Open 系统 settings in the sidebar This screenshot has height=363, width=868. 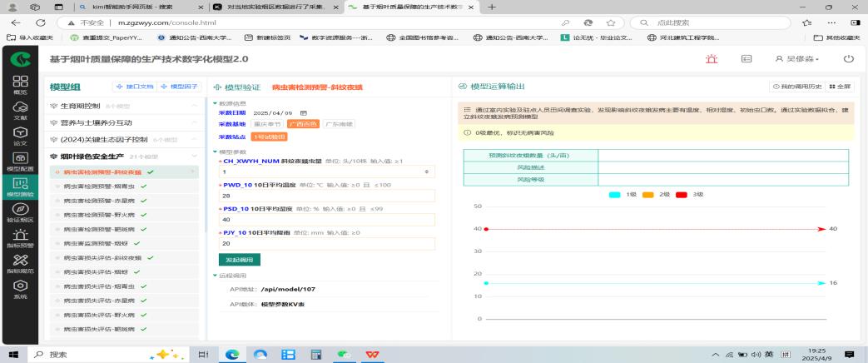point(20,289)
